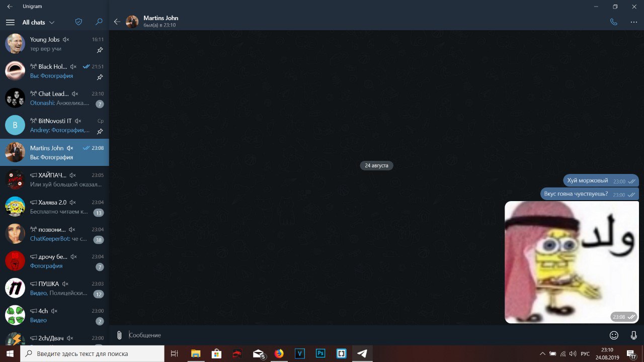
Task: Expand the All chats filter dropdown
Action: [x=38, y=22]
